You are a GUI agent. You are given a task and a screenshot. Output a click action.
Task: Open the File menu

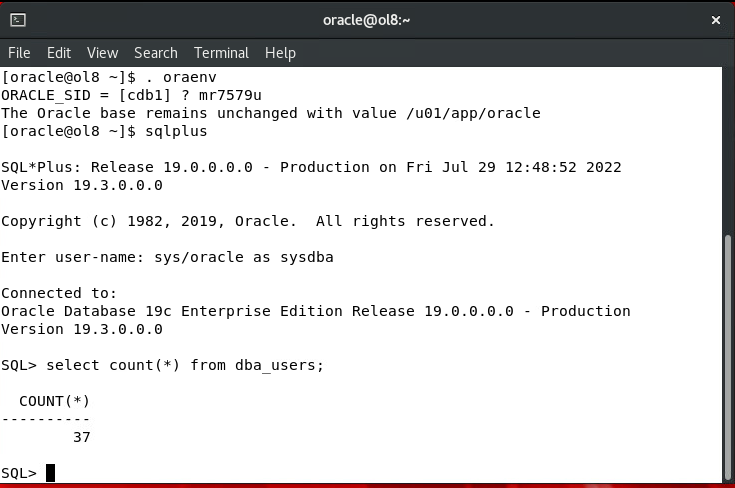(x=19, y=53)
